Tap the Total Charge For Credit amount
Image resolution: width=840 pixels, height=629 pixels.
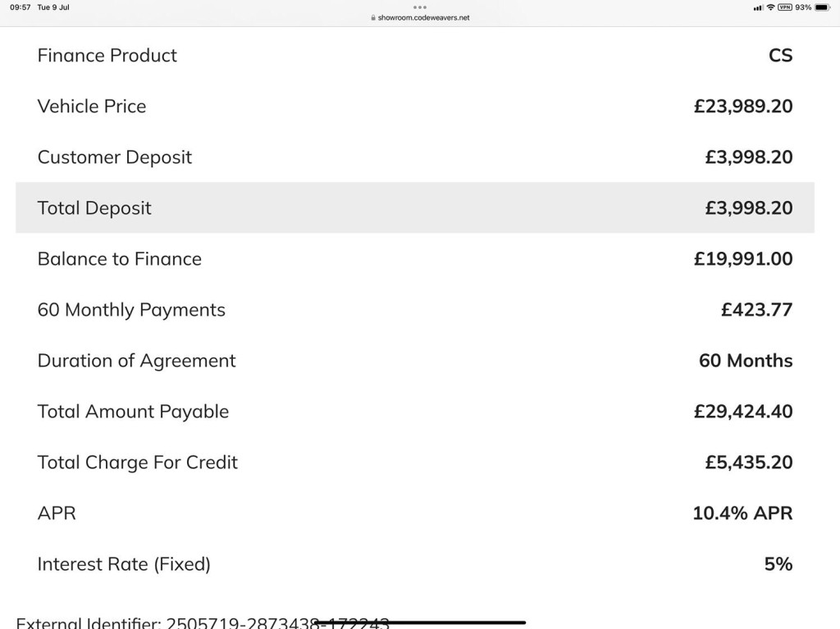point(748,463)
